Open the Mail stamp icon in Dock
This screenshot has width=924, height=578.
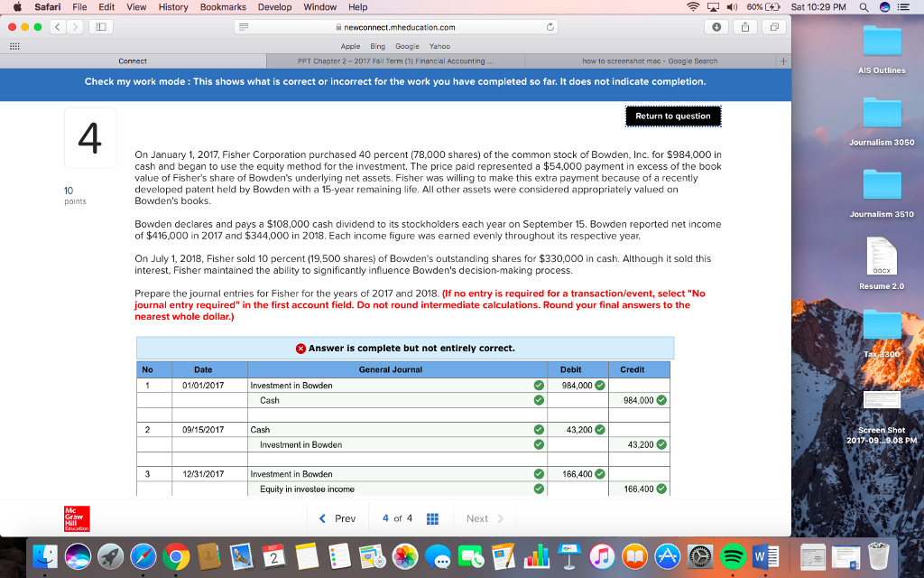(x=241, y=556)
